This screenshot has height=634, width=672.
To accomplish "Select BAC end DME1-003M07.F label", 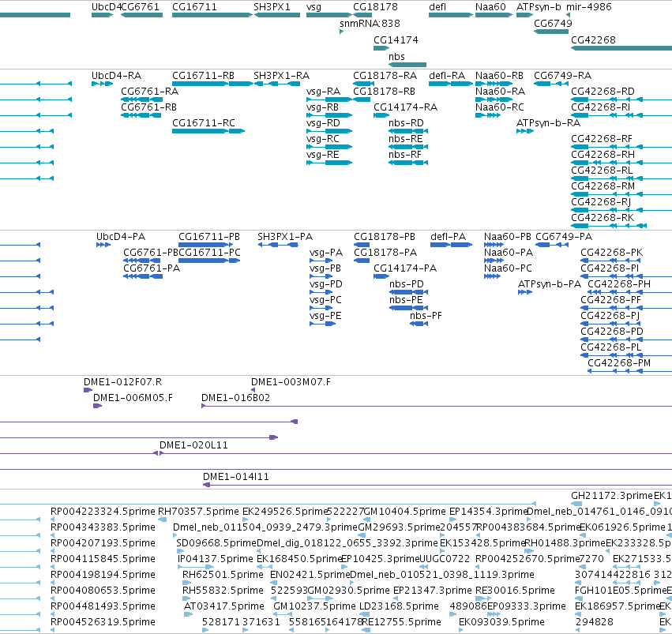I will tap(291, 381).
